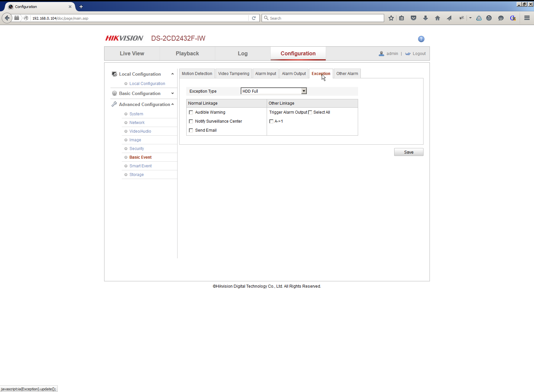
Task: Check Notify Surveillance Center
Action: (x=191, y=121)
